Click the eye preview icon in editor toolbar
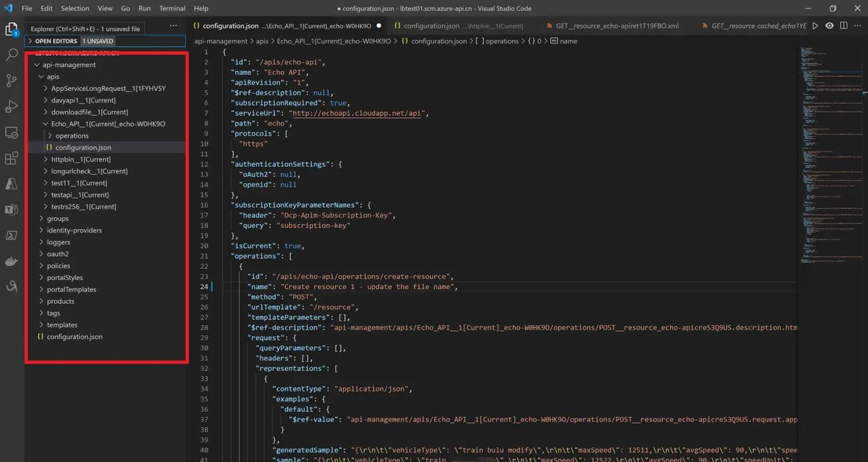Viewport: 868px width, 462px height. [x=829, y=26]
